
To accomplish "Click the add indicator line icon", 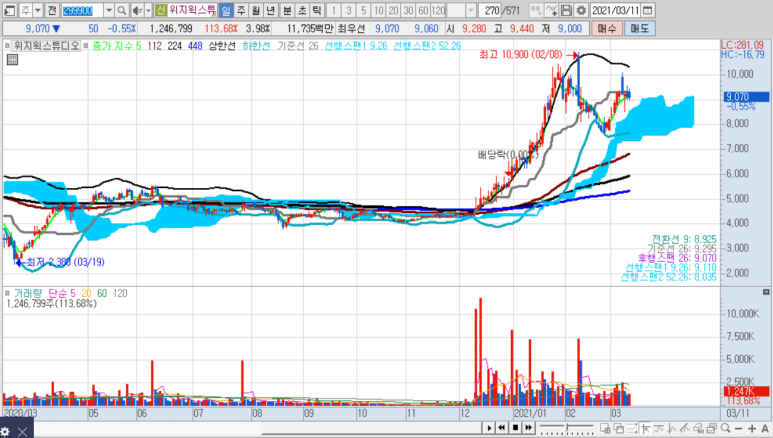I will click(552, 10).
